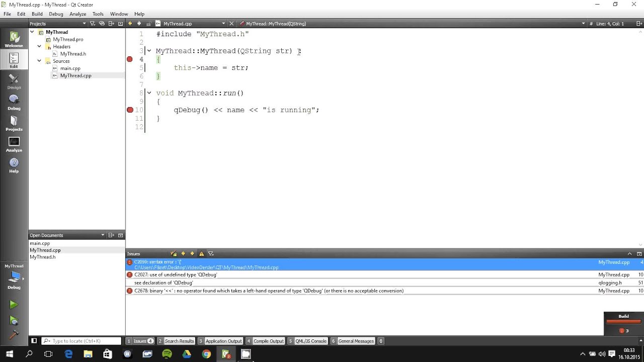The height and width of the screenshot is (362, 644).
Task: Fold the MyThread constructor block
Action: (x=149, y=51)
